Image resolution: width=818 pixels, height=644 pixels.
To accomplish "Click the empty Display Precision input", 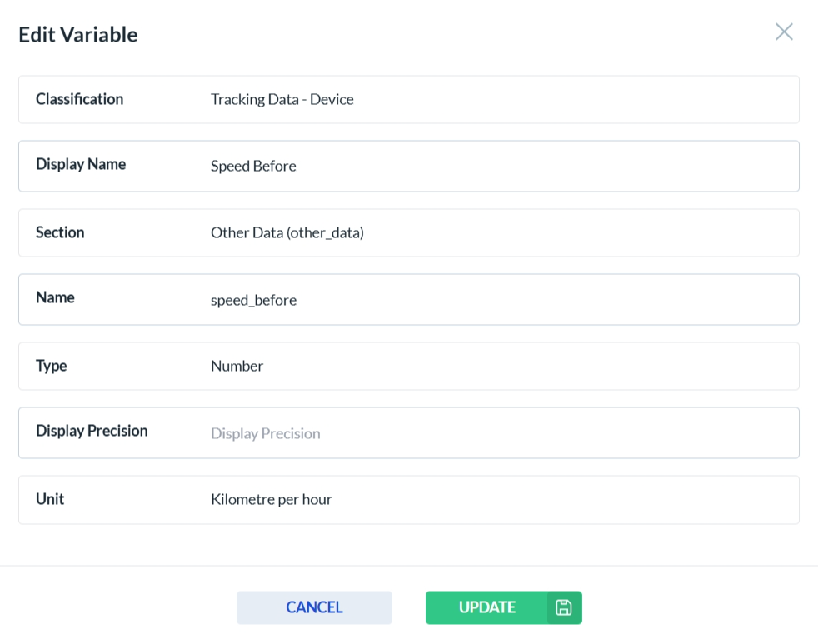I will 500,433.
